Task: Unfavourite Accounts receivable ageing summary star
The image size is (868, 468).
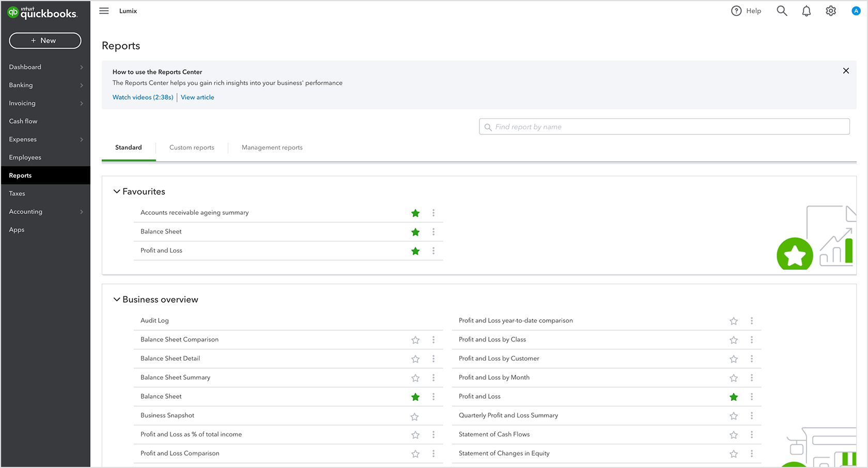Action: 415,213
